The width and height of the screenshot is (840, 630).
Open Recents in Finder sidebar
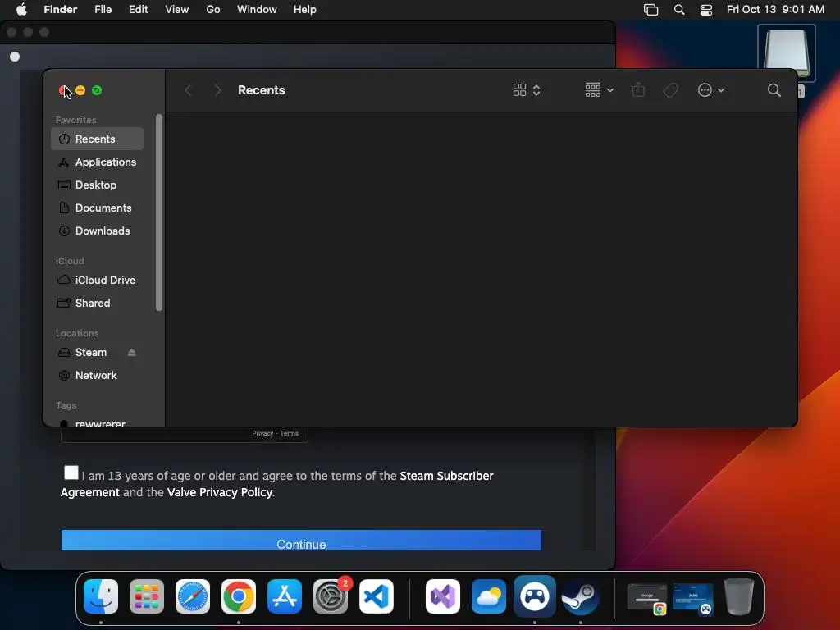[x=98, y=139]
